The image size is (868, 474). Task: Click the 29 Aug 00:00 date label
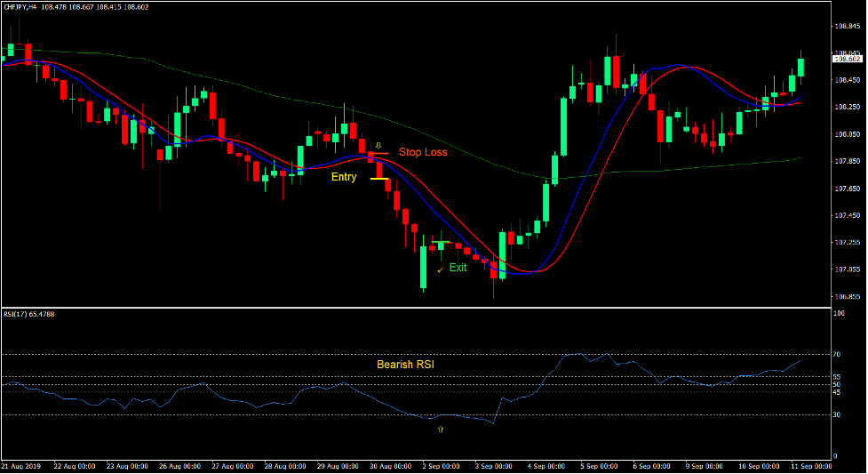[338, 466]
